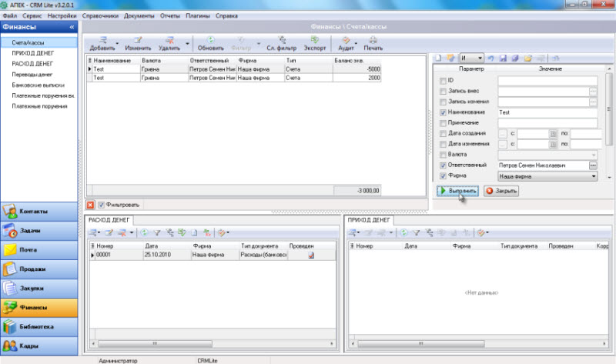Collapse the Финансы sidebar panel chevron
The image size is (616, 364).
(x=72, y=27)
